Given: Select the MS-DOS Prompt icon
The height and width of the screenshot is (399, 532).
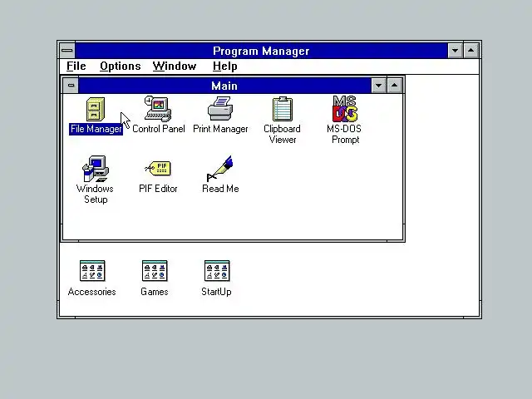Looking at the screenshot, I should coord(345,109).
